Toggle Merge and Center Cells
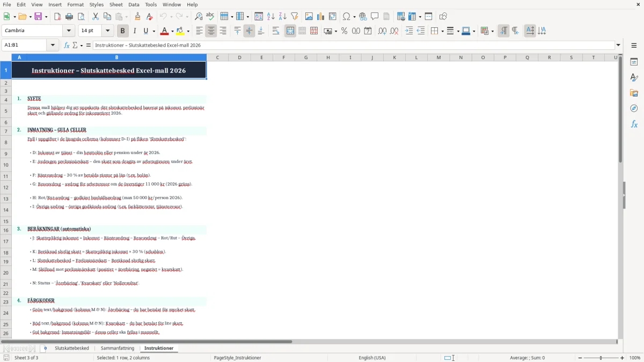The image size is (644, 362). pyautogui.click(x=290, y=31)
